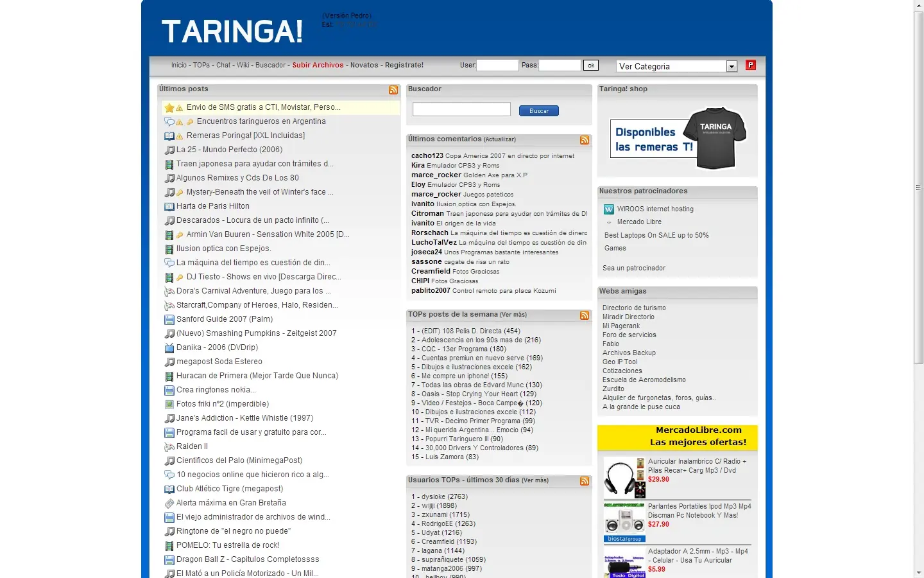Screen dimensions: 924x578
Task: Focus the Pass input field
Action: pos(560,65)
